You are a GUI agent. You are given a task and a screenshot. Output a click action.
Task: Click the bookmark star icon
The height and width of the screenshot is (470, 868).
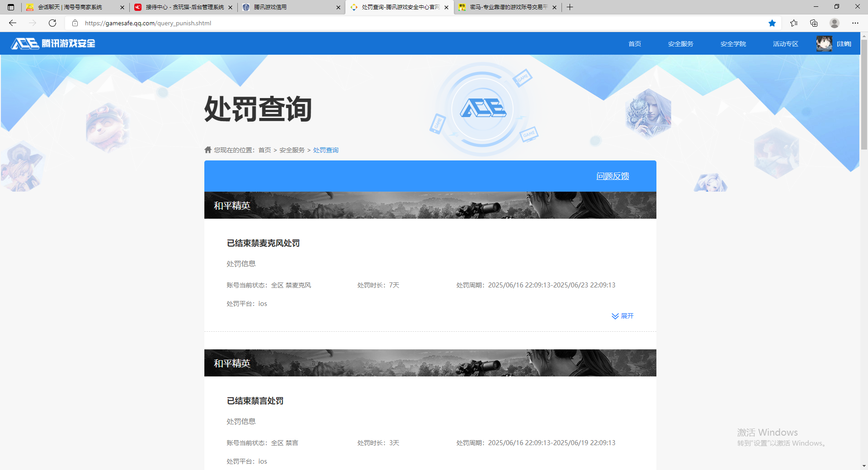tap(772, 23)
